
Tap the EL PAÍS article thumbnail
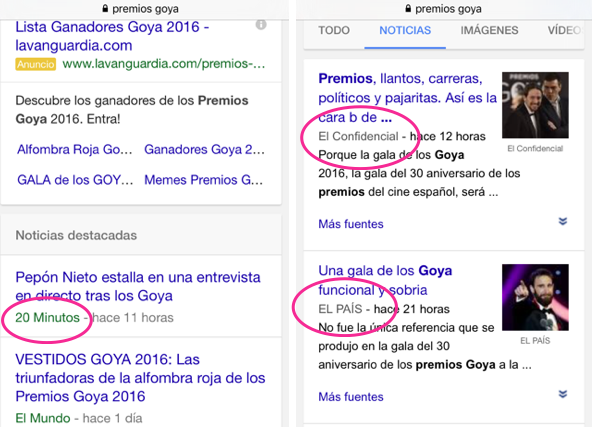535,297
